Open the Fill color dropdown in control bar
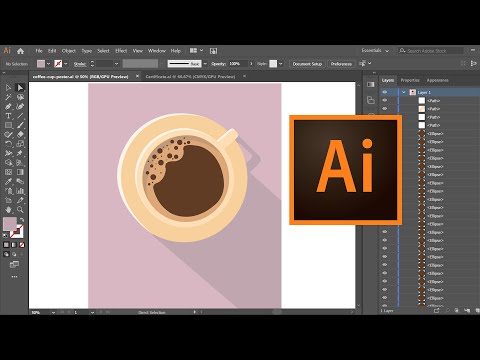This screenshot has width=480, height=360. 49,64
